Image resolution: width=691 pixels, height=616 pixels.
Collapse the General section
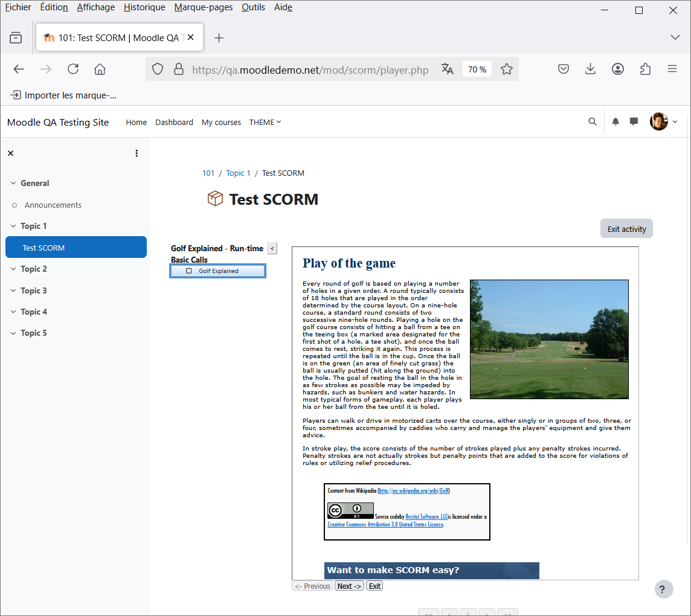(13, 183)
